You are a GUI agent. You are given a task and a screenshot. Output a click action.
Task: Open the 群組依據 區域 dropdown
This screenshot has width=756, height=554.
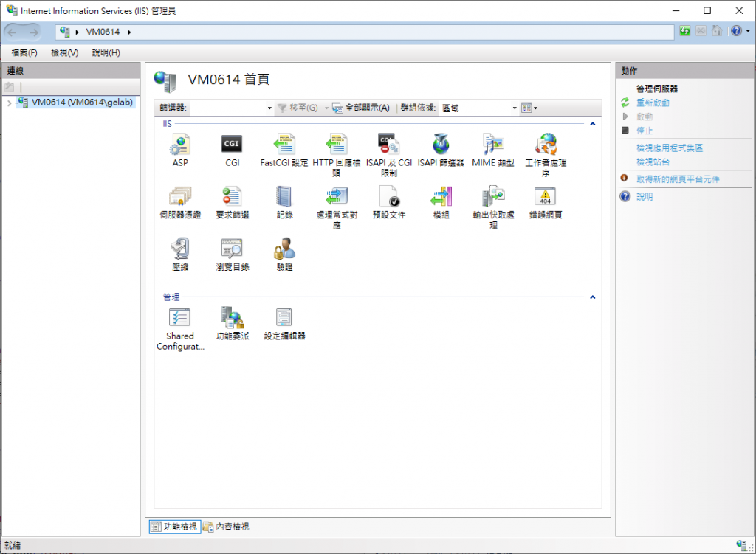(515, 108)
